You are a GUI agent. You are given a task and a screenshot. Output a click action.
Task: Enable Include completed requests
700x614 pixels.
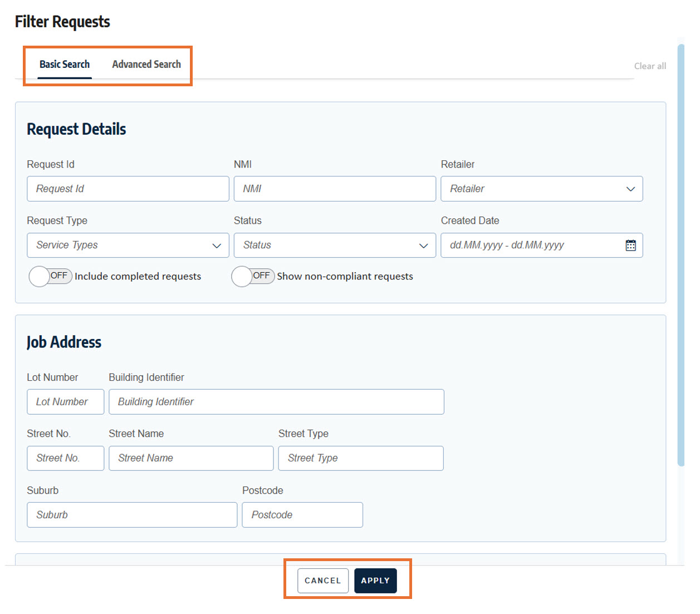50,276
